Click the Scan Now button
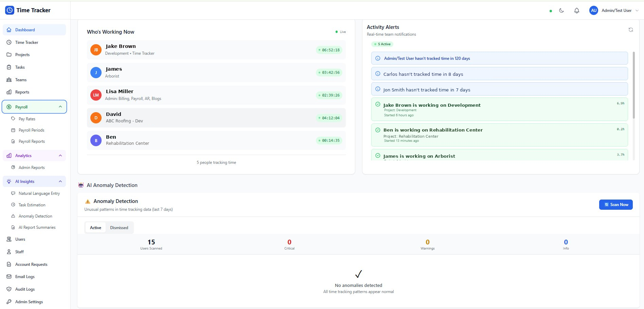The width and height of the screenshot is (644, 309). 616,205
